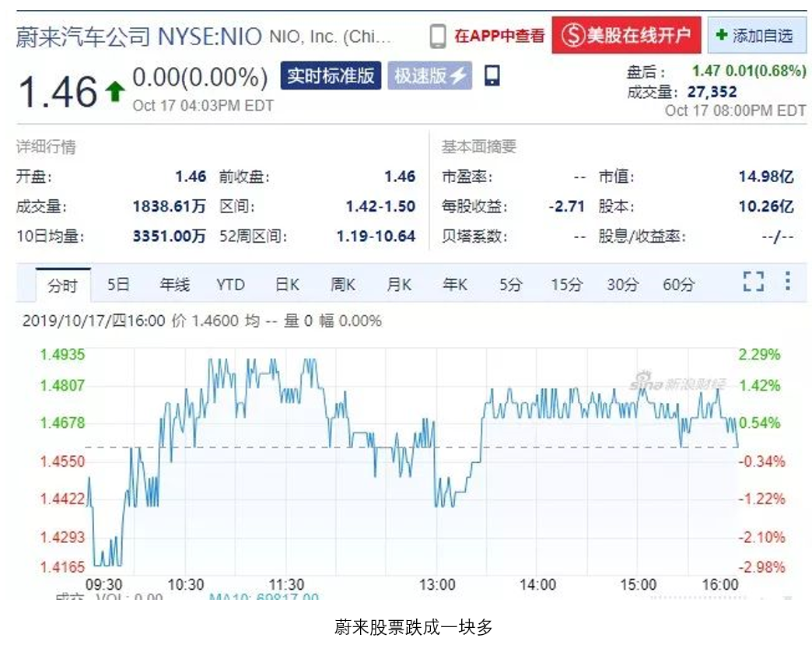Expand chart with the fullscreen icon
This screenshot has width=812, height=645.
(754, 282)
